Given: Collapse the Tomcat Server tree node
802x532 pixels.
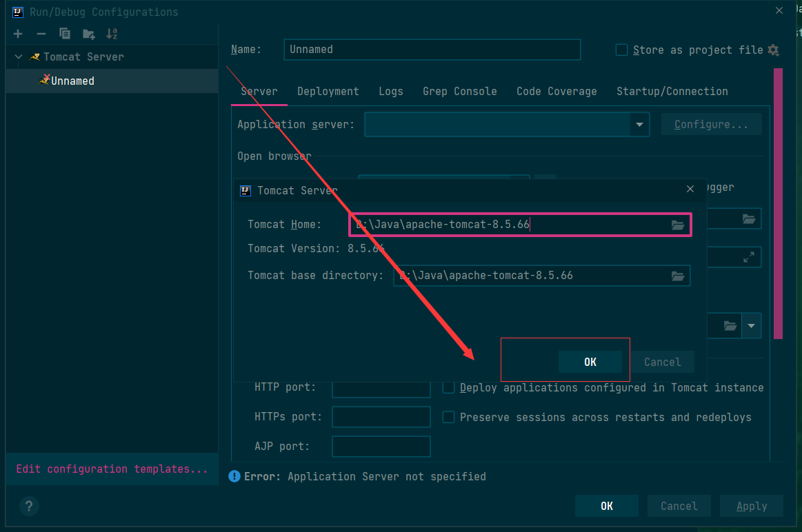Looking at the screenshot, I should [19, 57].
